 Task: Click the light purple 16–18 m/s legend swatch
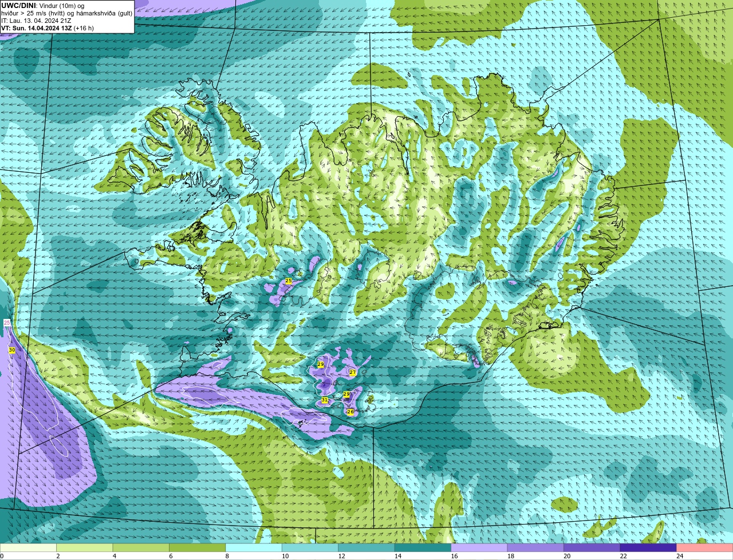point(479,548)
